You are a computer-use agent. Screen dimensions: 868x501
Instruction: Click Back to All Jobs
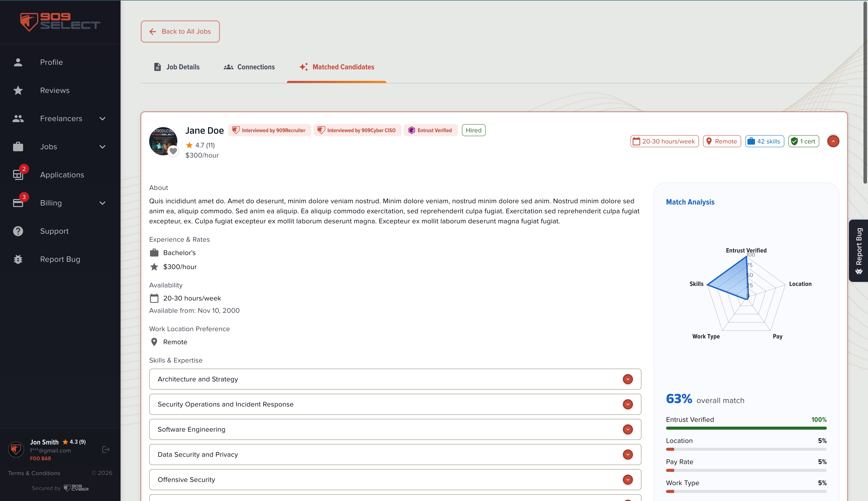click(180, 31)
